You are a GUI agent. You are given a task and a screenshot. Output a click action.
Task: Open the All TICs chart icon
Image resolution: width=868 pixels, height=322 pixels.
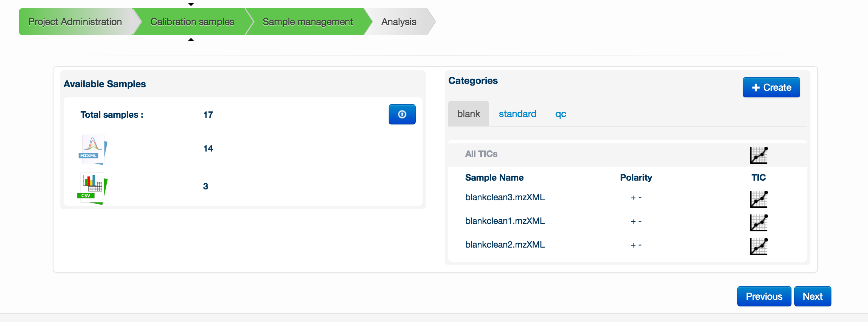pos(759,155)
